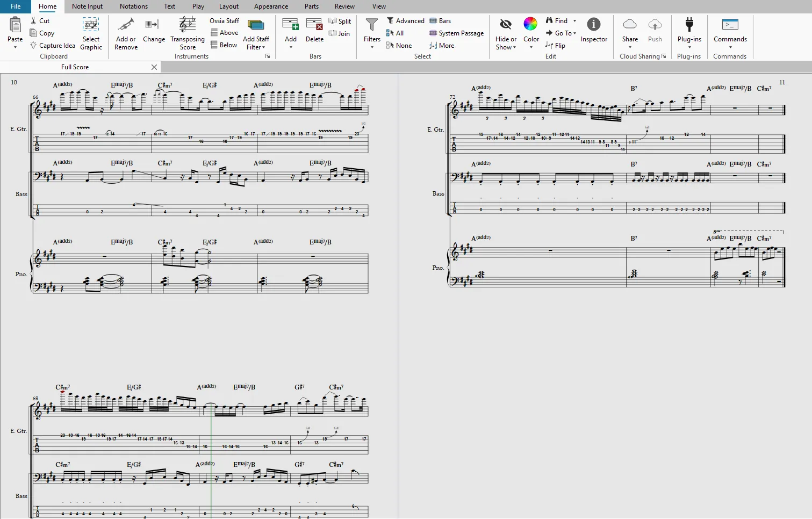Click Select None
This screenshot has width=812, height=519.
pos(399,46)
